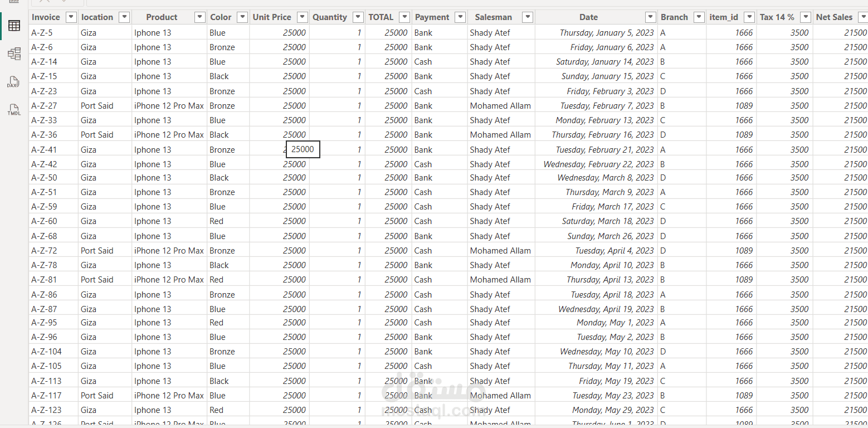Open the Model view from sidebar

pyautogui.click(x=14, y=53)
